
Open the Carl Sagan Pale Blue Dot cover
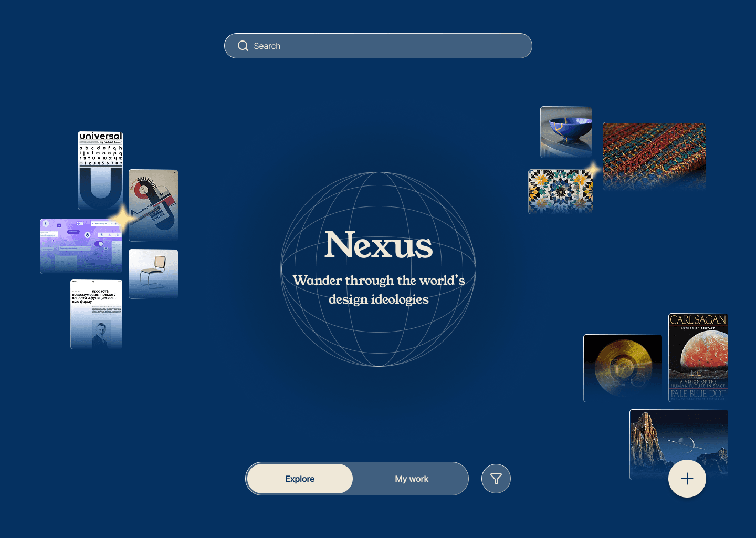[x=698, y=358]
